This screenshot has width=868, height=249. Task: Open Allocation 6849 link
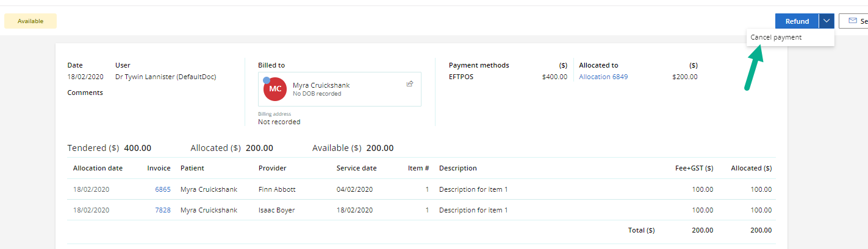[x=603, y=77]
